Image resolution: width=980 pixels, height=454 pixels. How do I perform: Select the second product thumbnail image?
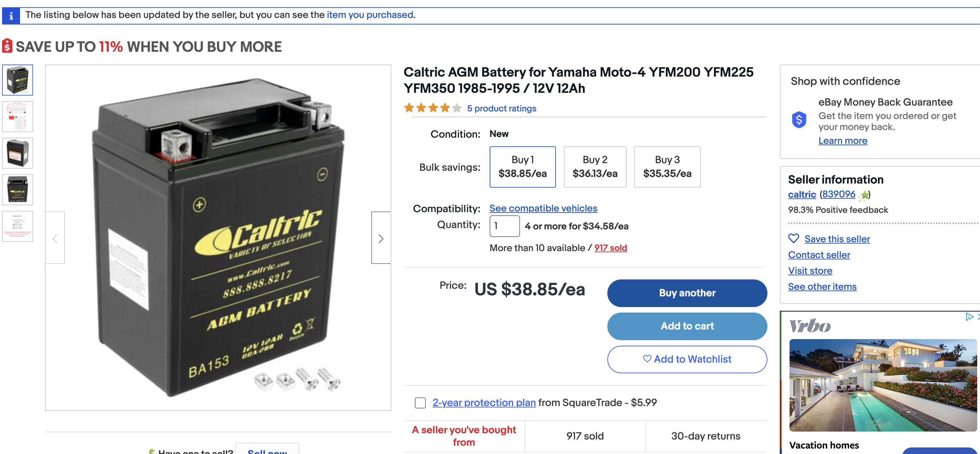18,116
